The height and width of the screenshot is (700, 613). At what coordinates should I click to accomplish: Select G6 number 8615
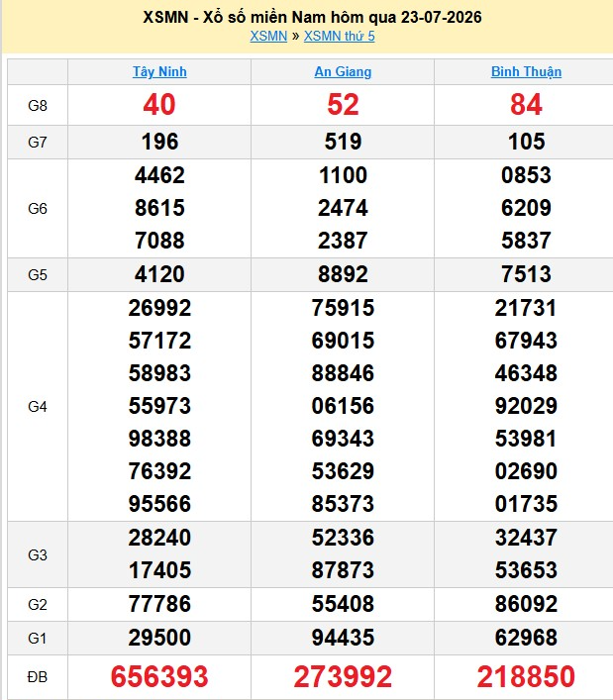tap(159, 208)
